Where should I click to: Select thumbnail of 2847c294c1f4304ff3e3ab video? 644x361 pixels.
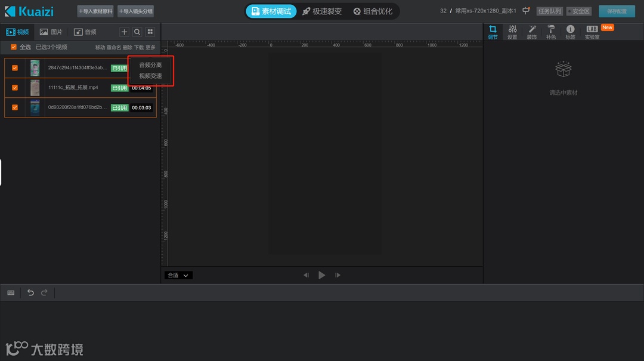click(x=35, y=68)
